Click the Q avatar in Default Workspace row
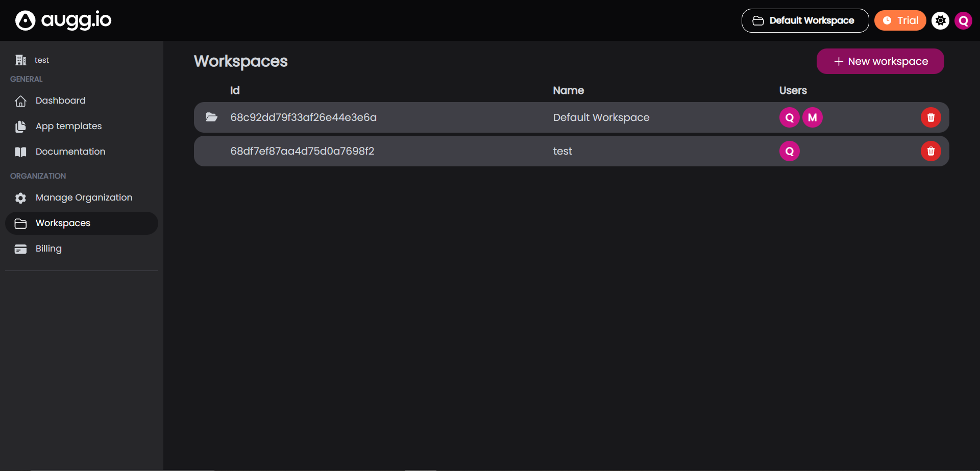980x471 pixels. pos(789,117)
